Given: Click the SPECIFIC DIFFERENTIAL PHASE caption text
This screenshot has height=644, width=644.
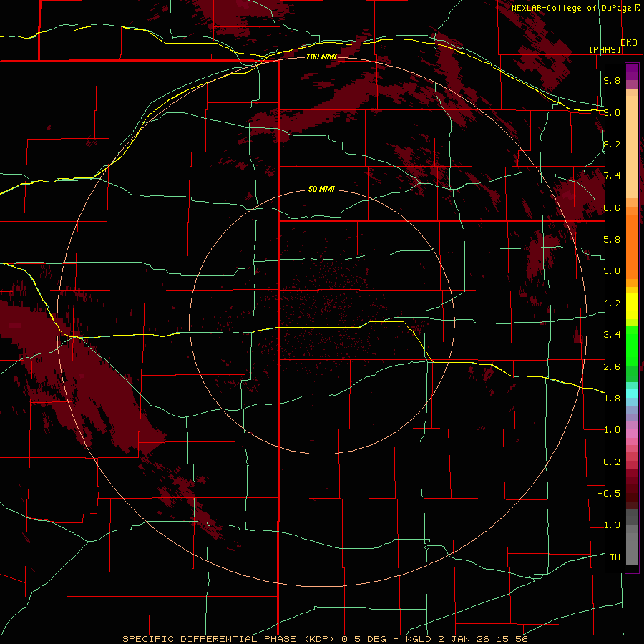Looking at the screenshot, I should point(210,639).
